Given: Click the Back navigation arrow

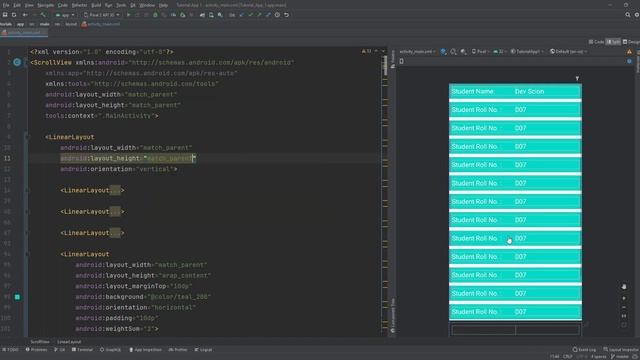Looking at the screenshot, I should (x=25, y=15).
